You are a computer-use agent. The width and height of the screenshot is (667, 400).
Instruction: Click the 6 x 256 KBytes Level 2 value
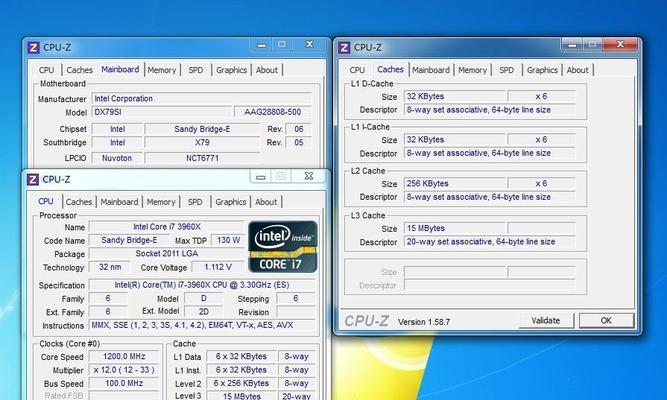(241, 383)
